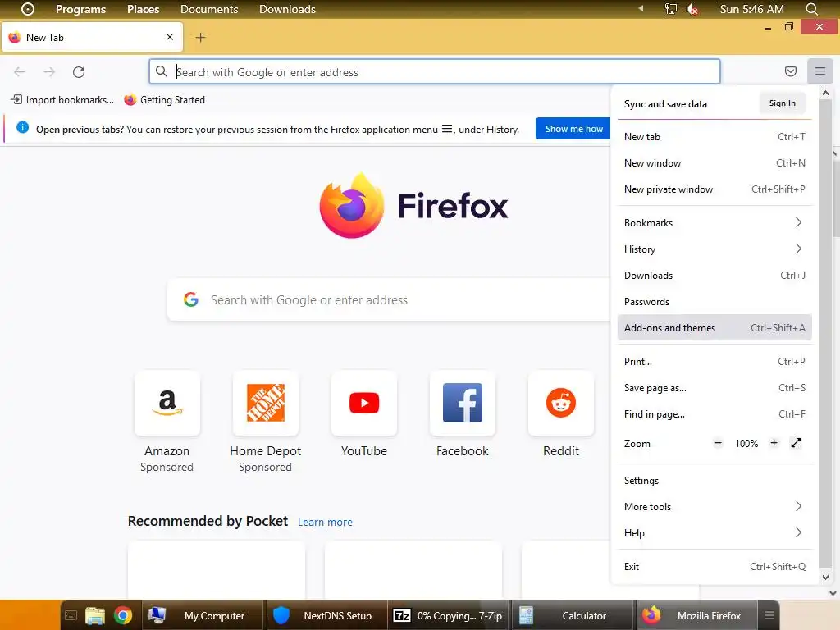Expand the More tools submenu
840x630 pixels.
tap(714, 506)
